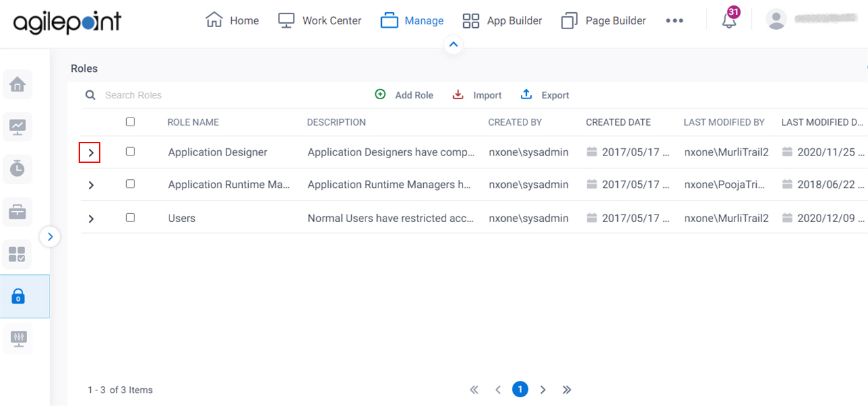This screenshot has height=406, width=868.
Task: Click the 'Application Designers have comp...' description
Action: (391, 152)
